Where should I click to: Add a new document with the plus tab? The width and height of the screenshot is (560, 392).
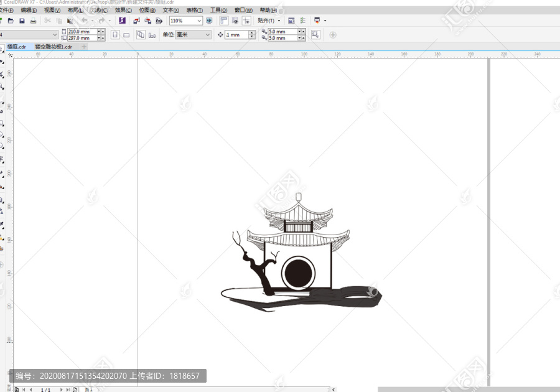click(84, 47)
